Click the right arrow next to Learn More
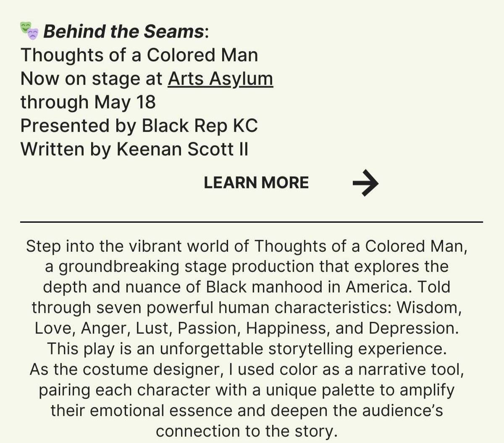Image resolution: width=504 pixels, height=443 pixels. [x=365, y=183]
